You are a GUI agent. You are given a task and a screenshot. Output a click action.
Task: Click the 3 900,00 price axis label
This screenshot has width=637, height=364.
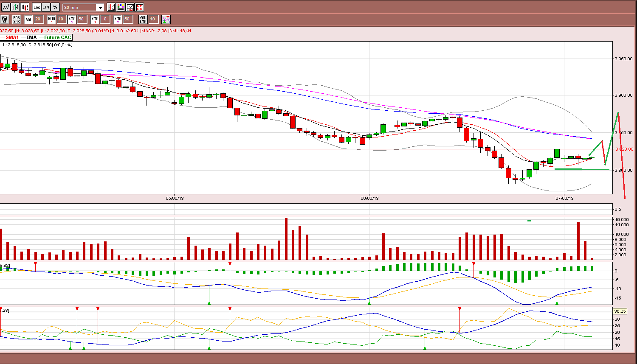[624, 95]
